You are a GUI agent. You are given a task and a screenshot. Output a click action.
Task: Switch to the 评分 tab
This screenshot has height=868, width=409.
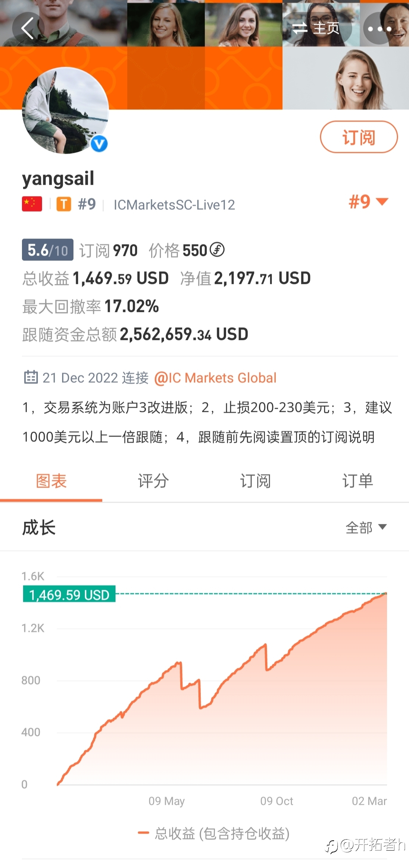[x=153, y=481]
